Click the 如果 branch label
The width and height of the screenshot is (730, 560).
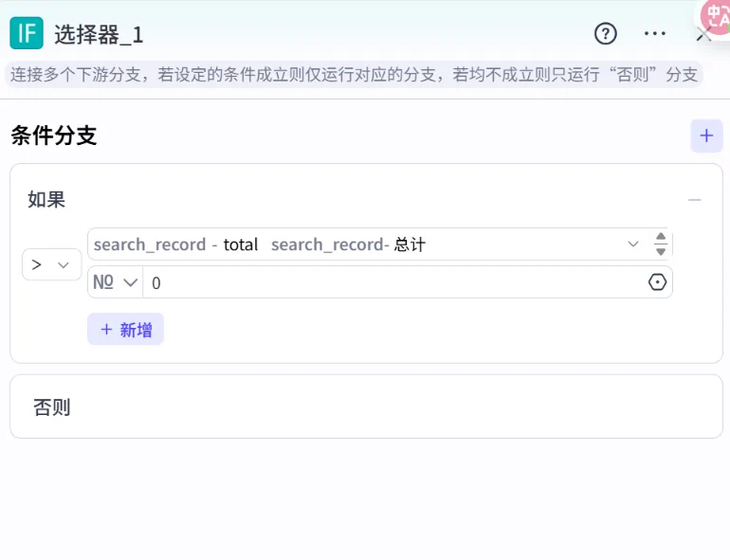pyautogui.click(x=46, y=200)
